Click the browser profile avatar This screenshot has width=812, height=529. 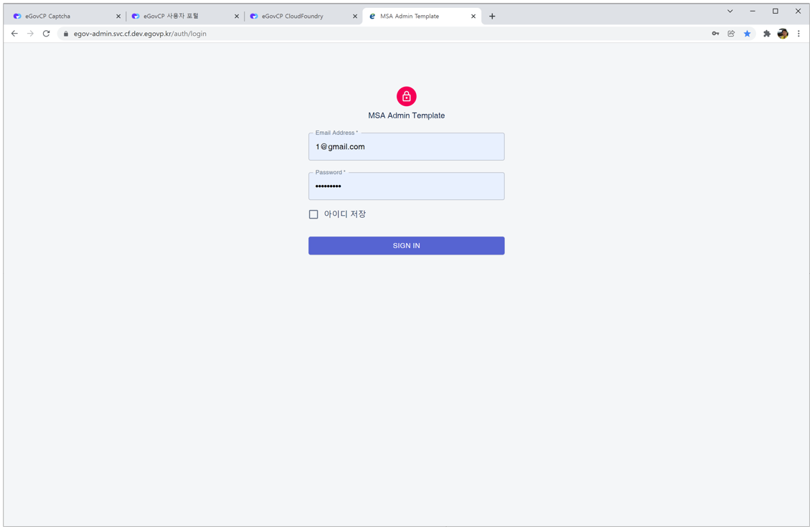click(x=783, y=33)
